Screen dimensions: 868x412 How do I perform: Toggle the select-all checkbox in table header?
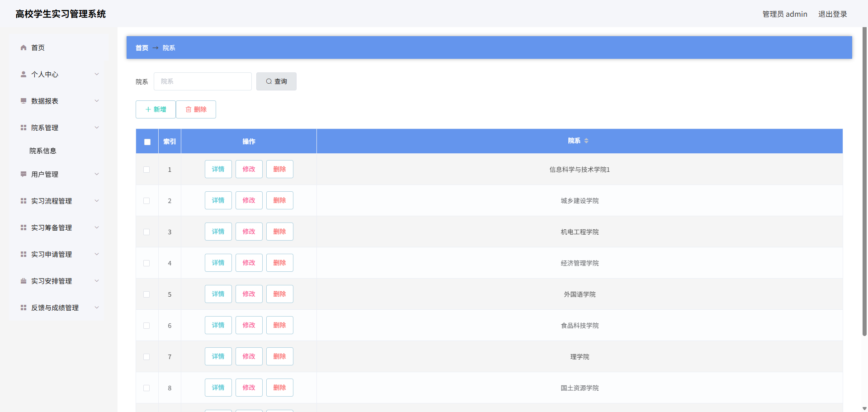click(147, 142)
